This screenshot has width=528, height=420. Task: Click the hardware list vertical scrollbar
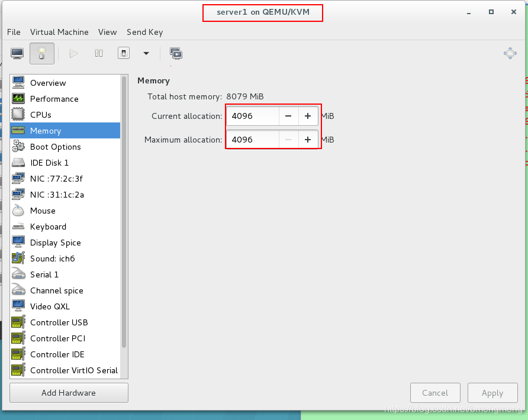pos(124,212)
